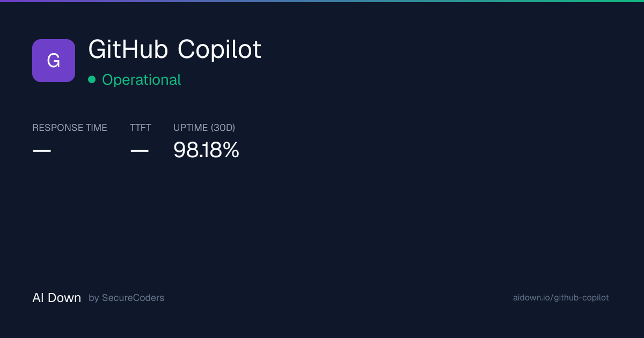
Task: Click the green status dot indicator
Action: [x=92, y=79]
